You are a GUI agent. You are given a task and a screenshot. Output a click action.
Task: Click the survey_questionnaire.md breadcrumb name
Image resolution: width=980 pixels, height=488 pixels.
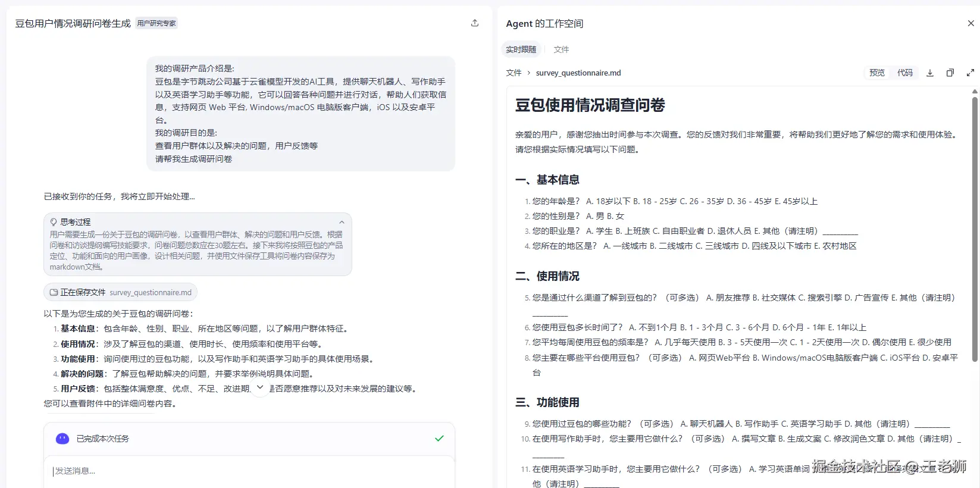(x=578, y=73)
